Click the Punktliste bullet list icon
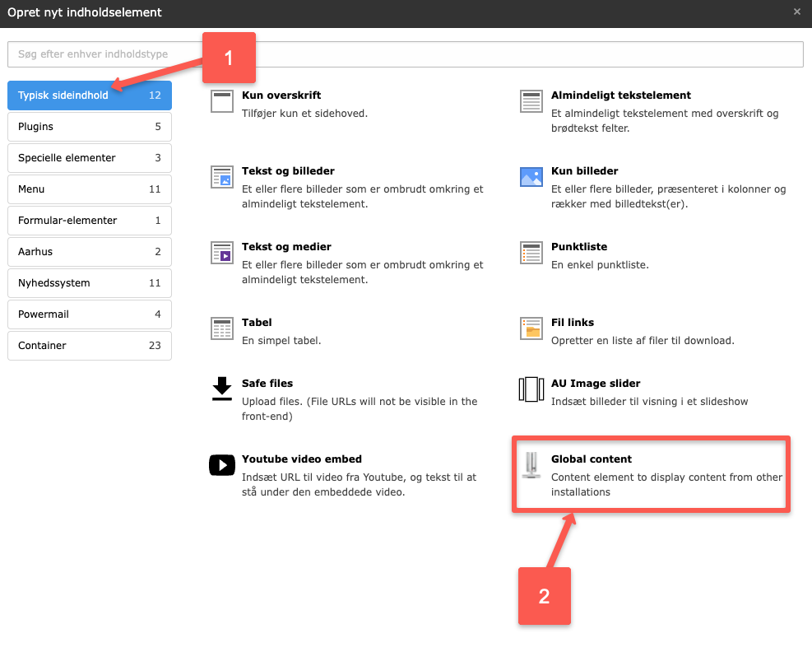 531,253
